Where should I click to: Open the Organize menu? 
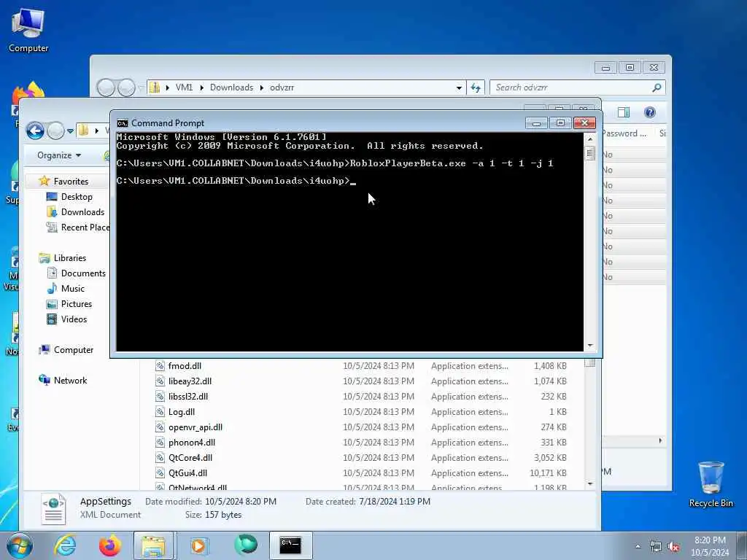59,155
